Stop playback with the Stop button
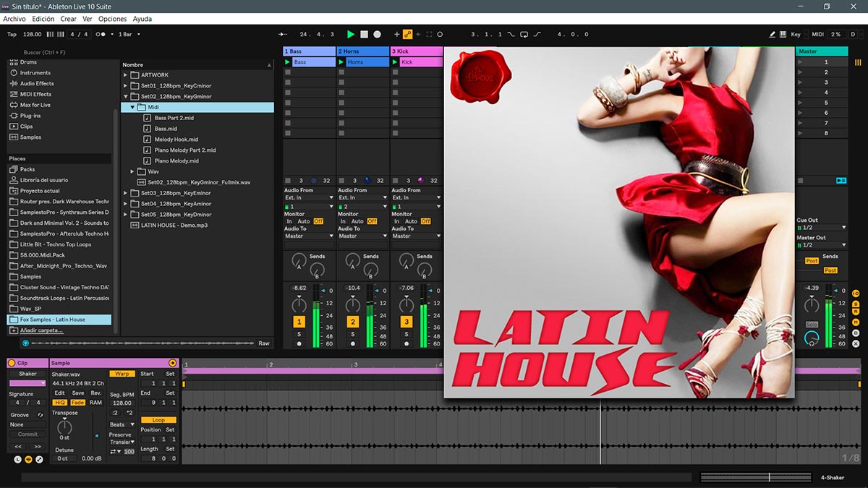 pyautogui.click(x=365, y=34)
